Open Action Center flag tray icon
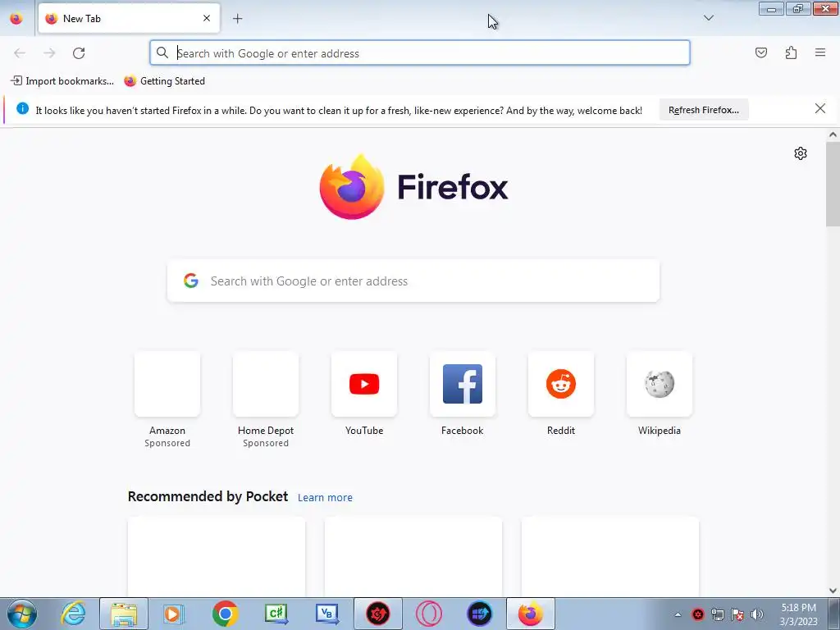Screen dimensions: 840x630 pos(737,614)
